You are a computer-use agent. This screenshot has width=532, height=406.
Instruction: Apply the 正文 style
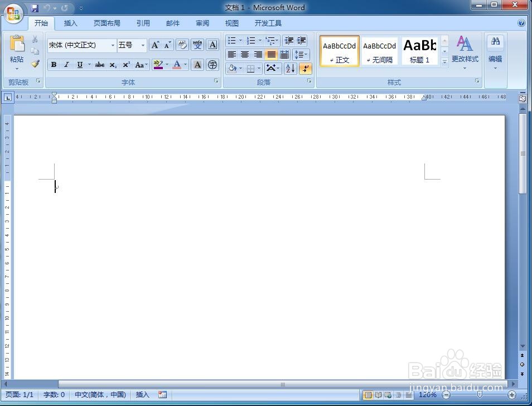(x=339, y=51)
